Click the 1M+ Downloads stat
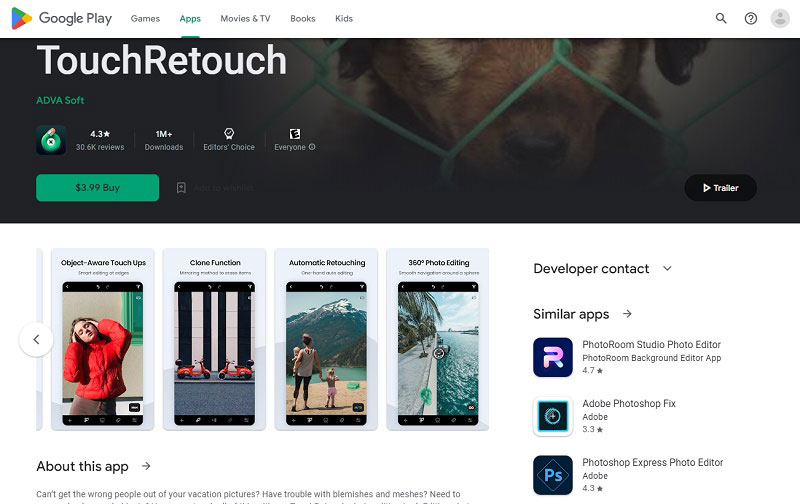The height and width of the screenshot is (504, 800). [164, 140]
